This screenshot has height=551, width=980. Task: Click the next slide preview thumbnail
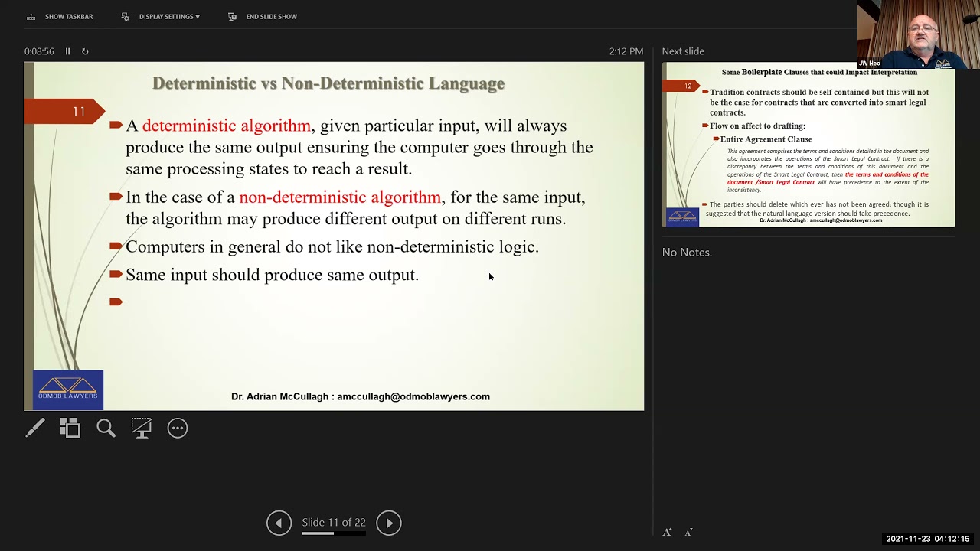[808, 145]
